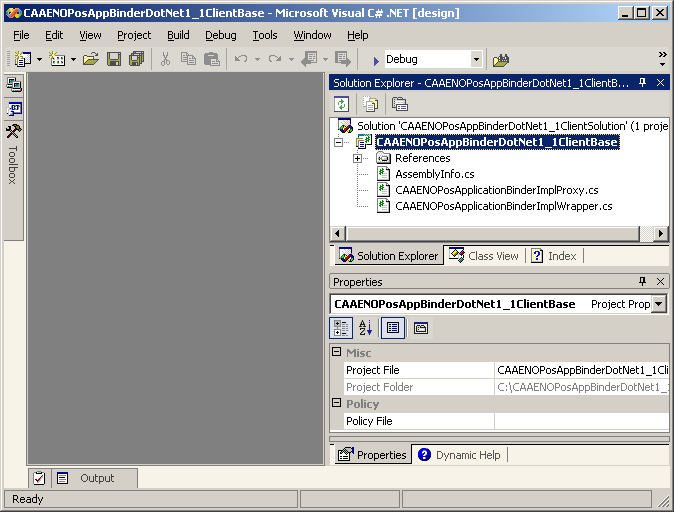Open the Tools menu
674x512 pixels.
point(265,35)
